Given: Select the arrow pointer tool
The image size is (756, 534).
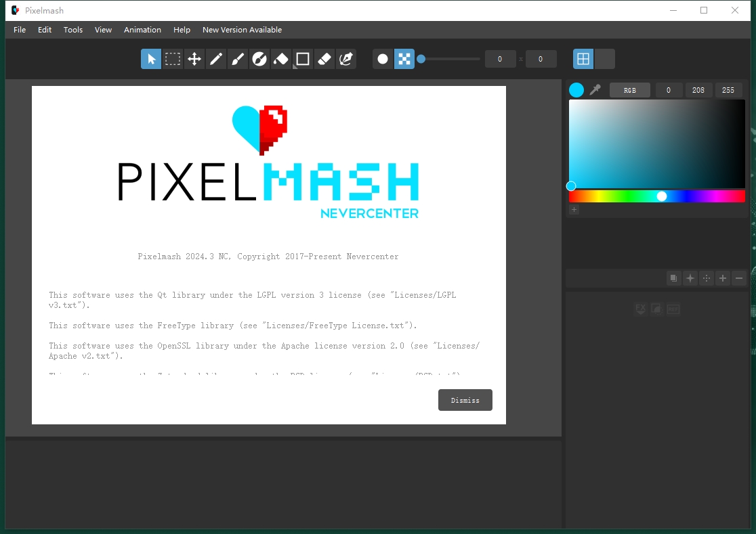Looking at the screenshot, I should 151,60.
